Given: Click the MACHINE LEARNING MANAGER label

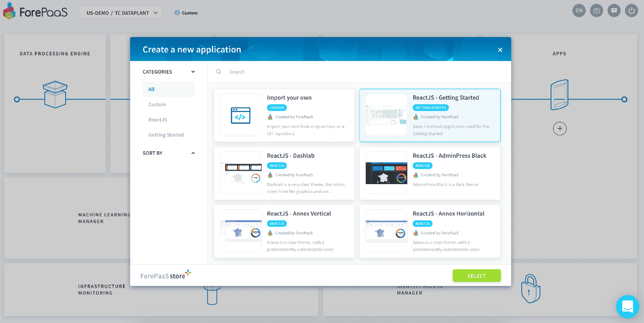Looking at the screenshot, I should click(x=104, y=218).
